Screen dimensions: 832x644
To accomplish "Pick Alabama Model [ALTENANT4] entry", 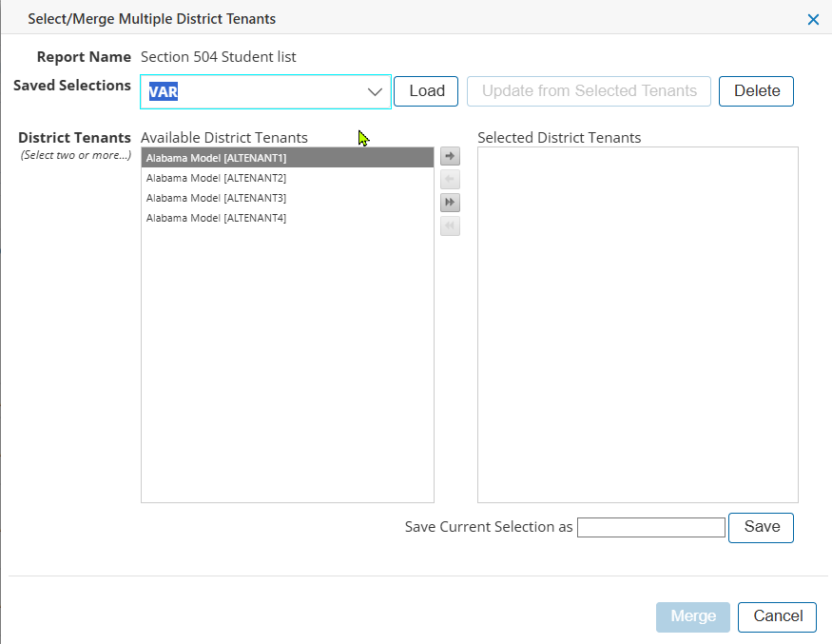I will (x=216, y=218).
